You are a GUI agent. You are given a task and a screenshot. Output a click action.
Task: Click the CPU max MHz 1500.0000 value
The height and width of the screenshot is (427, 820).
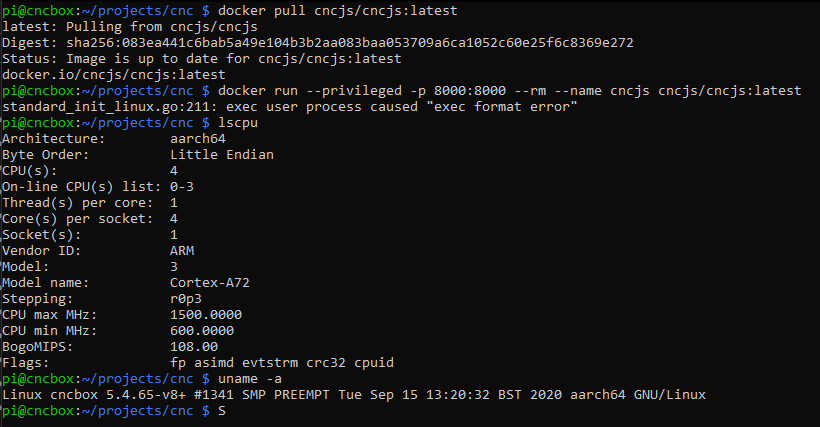point(206,315)
